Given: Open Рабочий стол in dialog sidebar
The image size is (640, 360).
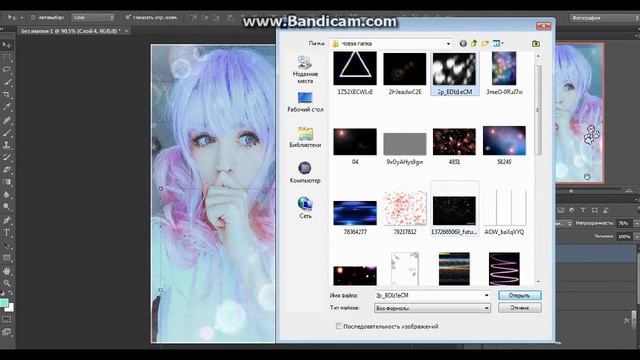Looking at the screenshot, I should point(305,102).
